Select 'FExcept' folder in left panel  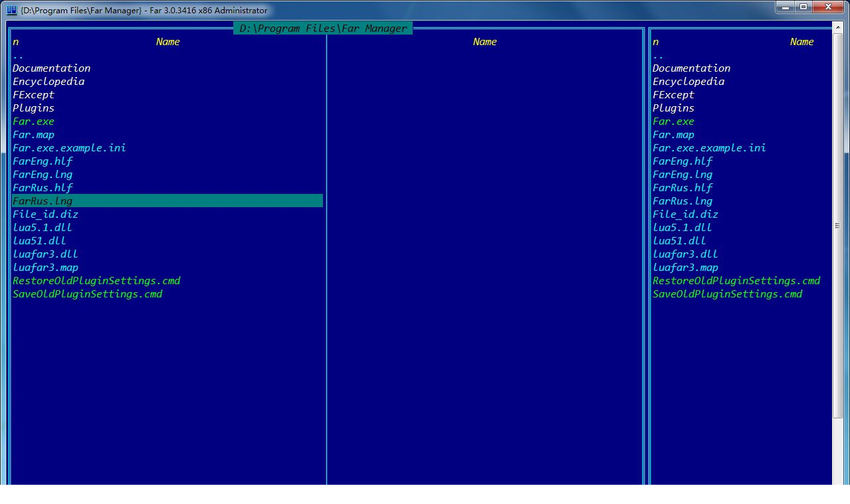click(x=33, y=95)
